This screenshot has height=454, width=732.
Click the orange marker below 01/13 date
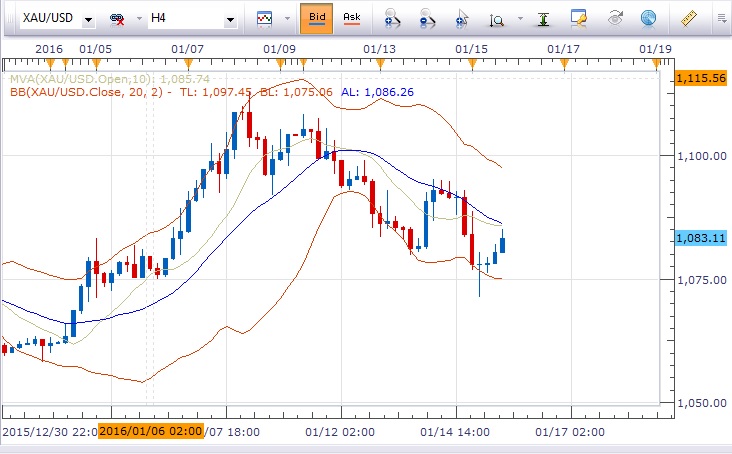pyautogui.click(x=380, y=64)
